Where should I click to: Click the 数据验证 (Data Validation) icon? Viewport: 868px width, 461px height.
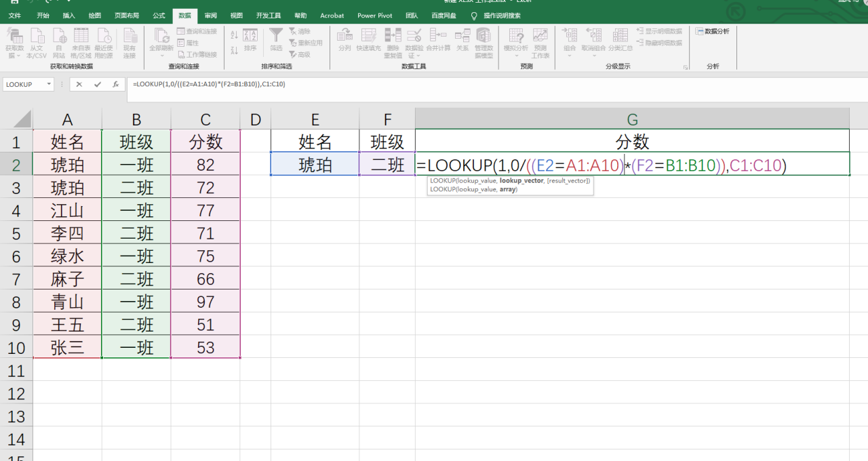click(414, 36)
